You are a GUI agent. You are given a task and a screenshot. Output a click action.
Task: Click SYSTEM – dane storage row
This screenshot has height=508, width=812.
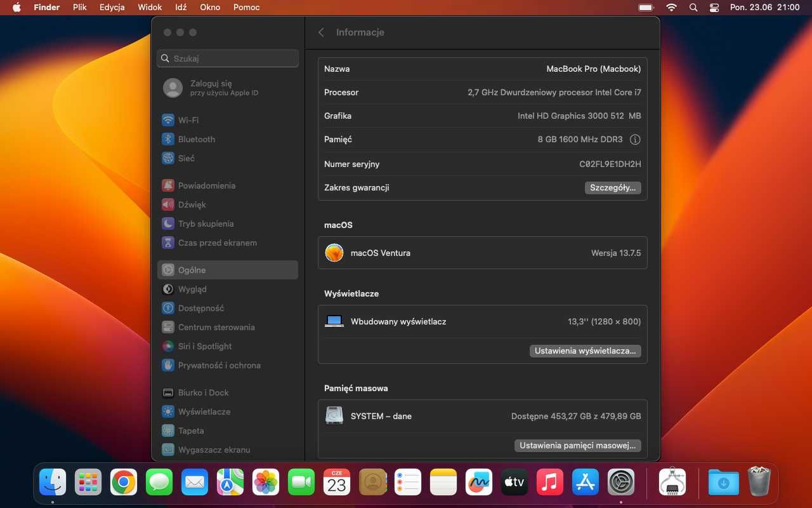coord(483,417)
